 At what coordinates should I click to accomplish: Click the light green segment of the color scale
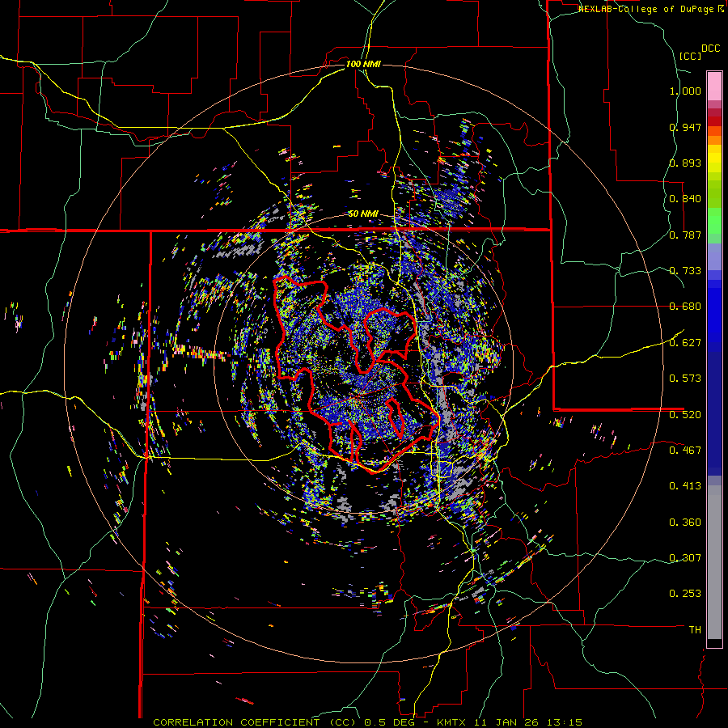click(x=714, y=221)
